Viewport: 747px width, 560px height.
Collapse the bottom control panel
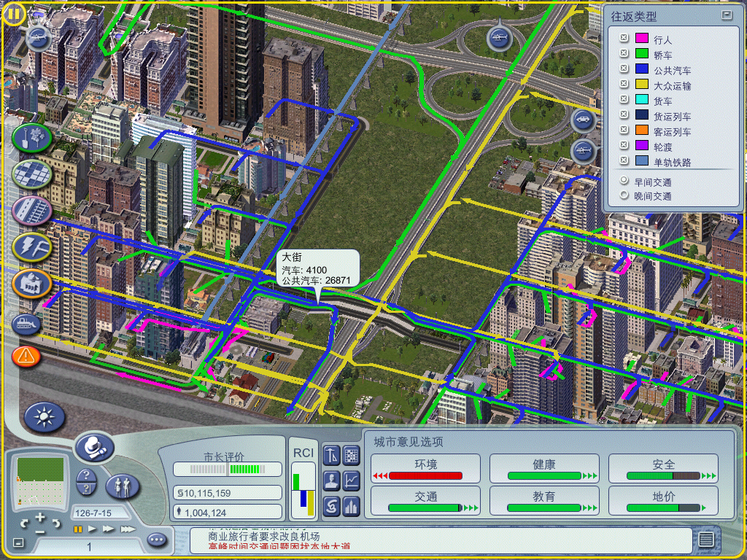click(x=18, y=542)
